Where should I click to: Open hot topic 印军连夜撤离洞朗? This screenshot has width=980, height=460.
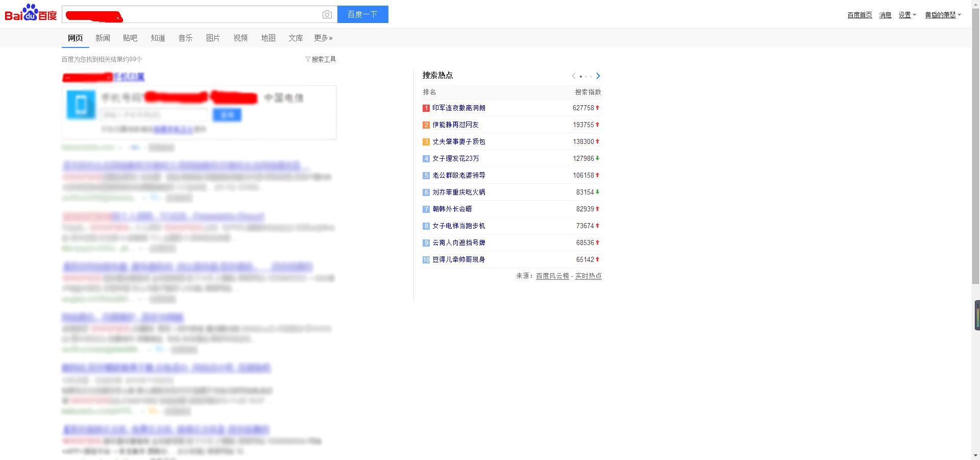[459, 108]
